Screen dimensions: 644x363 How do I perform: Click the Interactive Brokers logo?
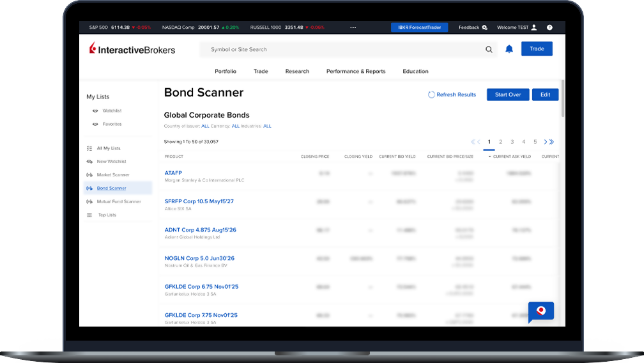[x=132, y=49]
